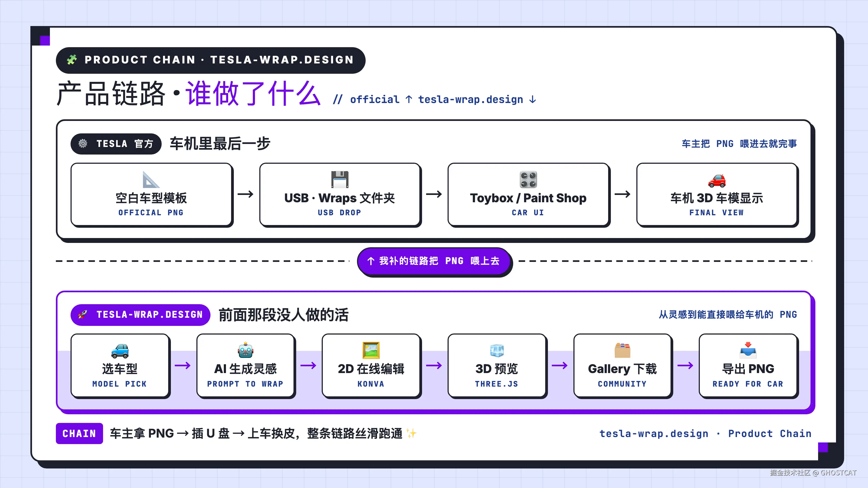Click the purple arrow after 2D 在线编辑 card

click(434, 365)
